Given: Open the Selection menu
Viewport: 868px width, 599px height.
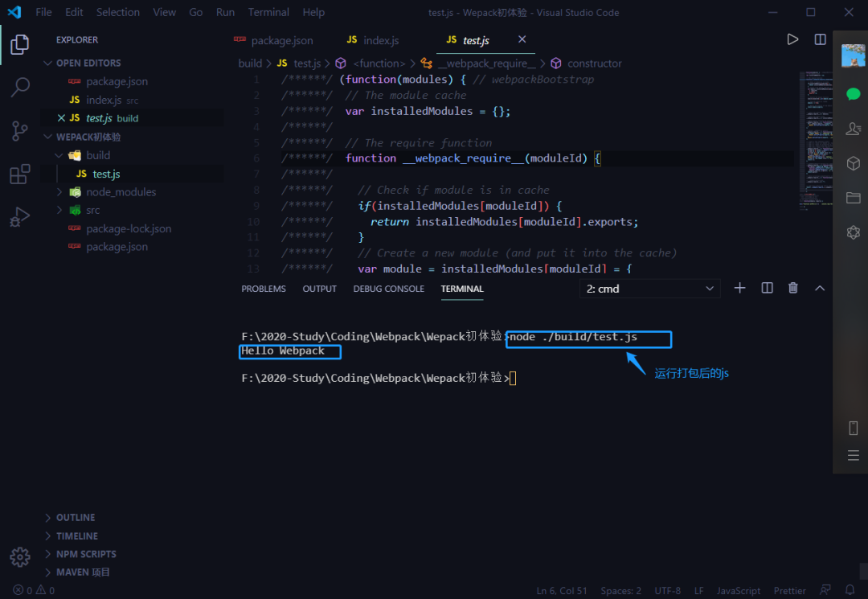Looking at the screenshot, I should coord(118,12).
